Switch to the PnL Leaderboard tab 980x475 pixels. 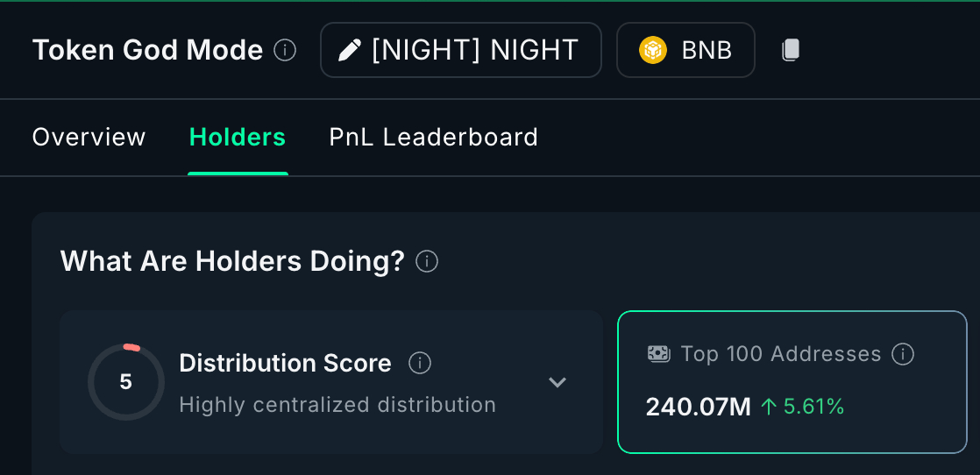click(x=433, y=138)
